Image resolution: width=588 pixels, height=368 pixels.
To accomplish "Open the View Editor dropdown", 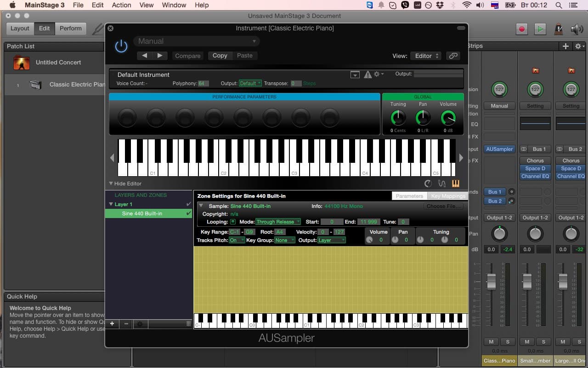I will pos(425,56).
